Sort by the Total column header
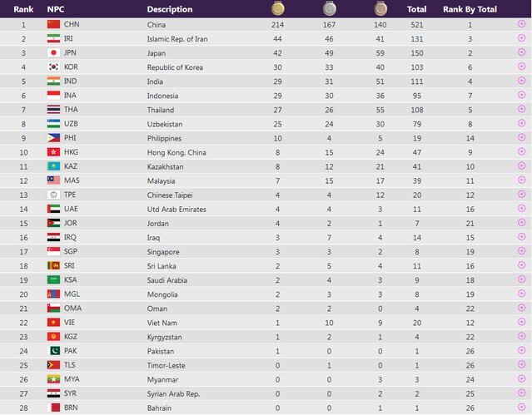The image size is (532, 415). click(x=416, y=9)
